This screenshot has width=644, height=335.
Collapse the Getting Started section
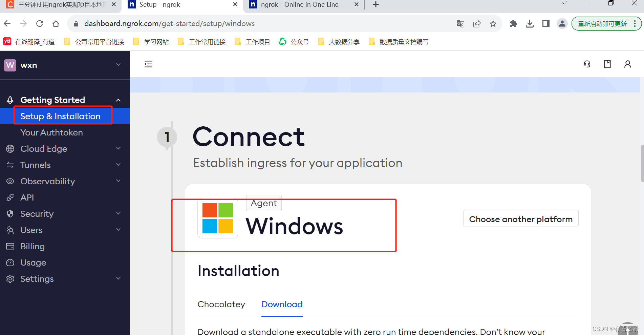coord(118,100)
